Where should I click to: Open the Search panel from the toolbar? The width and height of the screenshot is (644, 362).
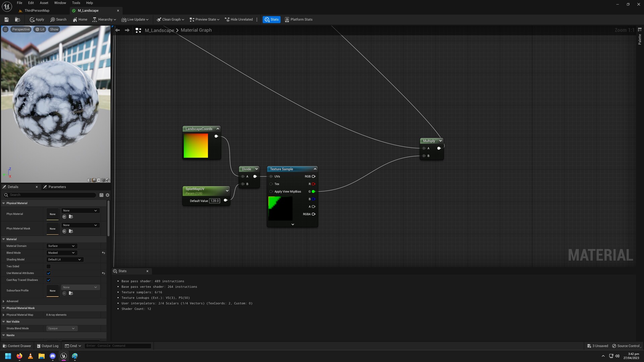[x=58, y=19]
